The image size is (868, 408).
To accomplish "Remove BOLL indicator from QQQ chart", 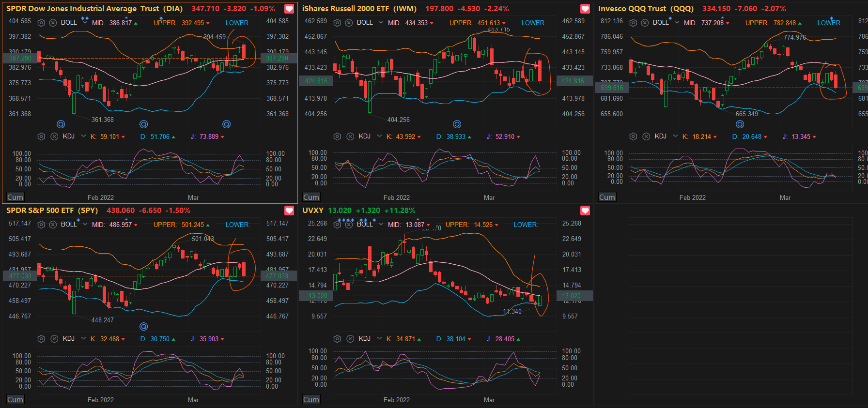I will pos(645,23).
